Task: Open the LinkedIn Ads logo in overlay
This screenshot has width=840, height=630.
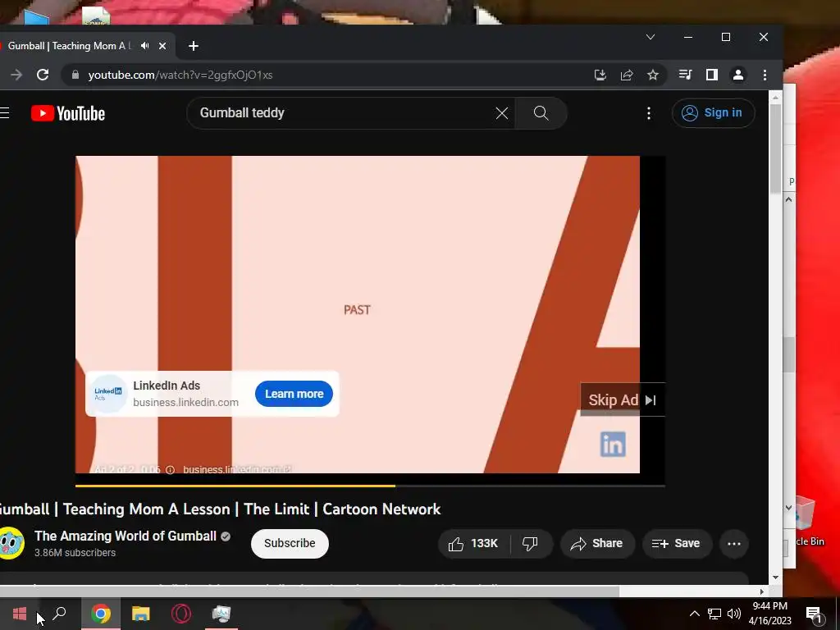Action: tap(107, 394)
